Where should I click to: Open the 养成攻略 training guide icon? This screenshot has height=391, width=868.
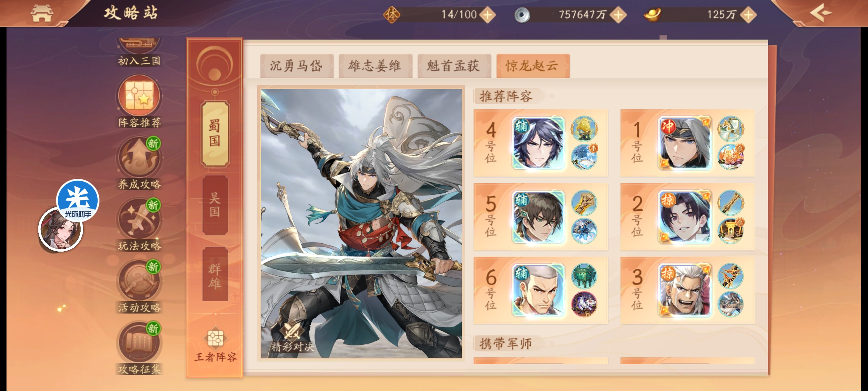point(139,163)
